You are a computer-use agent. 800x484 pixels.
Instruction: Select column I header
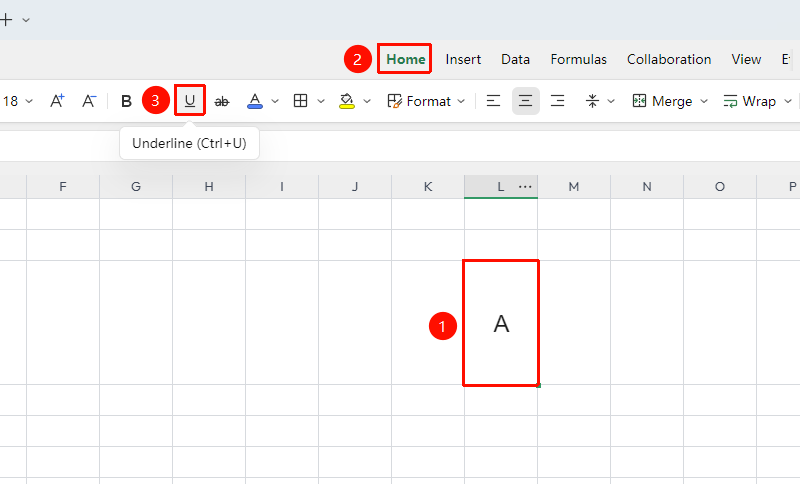click(x=282, y=187)
